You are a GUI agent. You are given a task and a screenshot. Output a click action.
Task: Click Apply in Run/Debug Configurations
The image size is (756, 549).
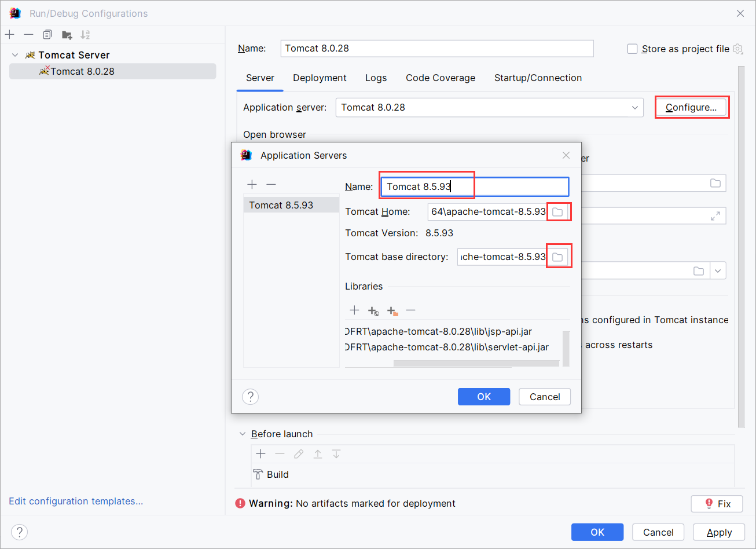(x=720, y=532)
